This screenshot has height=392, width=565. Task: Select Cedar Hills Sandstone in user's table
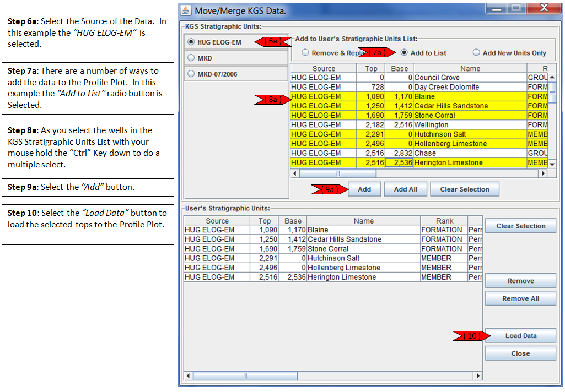333,239
